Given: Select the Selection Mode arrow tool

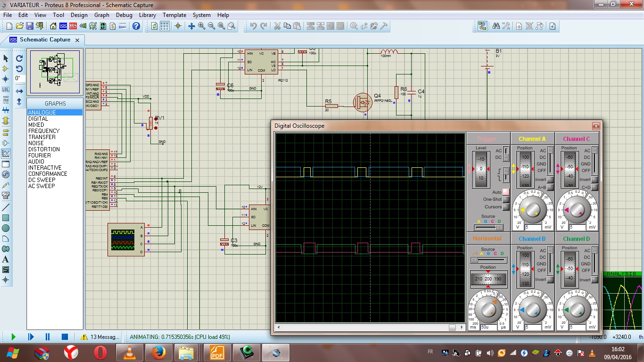Looking at the screenshot, I should point(6,58).
